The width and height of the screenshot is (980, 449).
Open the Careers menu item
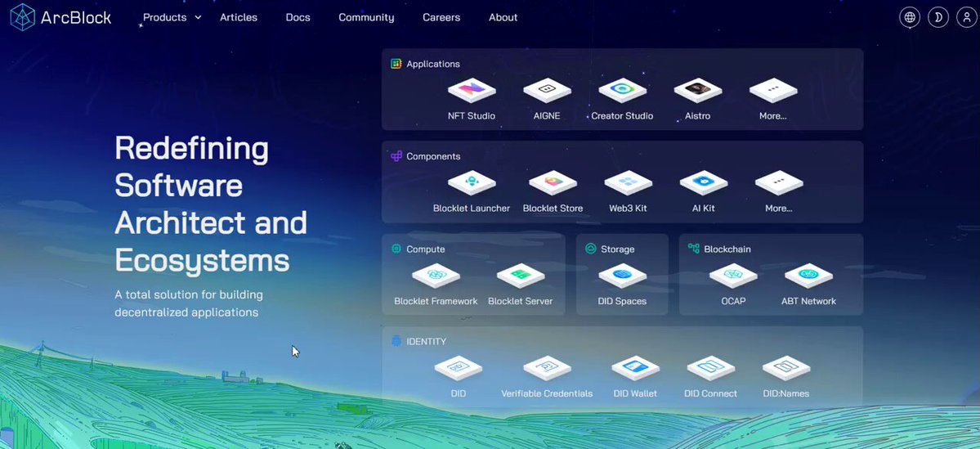441,17
